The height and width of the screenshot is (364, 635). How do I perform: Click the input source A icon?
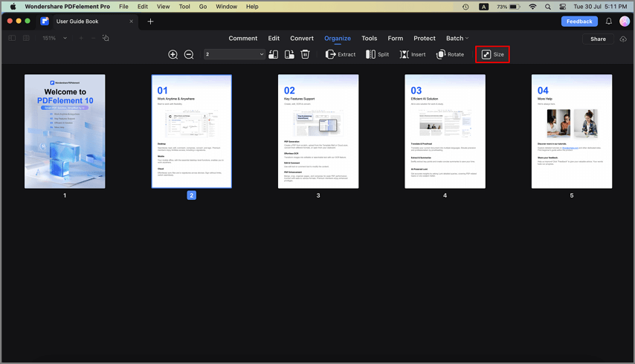(x=483, y=7)
